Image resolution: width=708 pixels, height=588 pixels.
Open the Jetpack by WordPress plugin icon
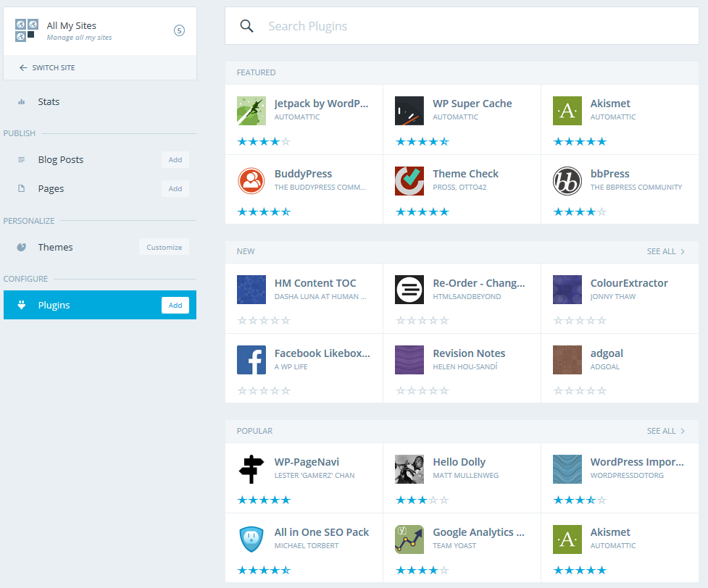click(x=251, y=111)
